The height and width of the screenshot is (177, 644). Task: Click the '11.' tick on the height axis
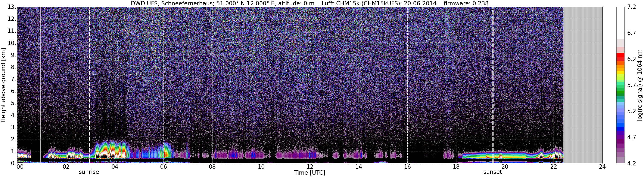click(x=12, y=31)
